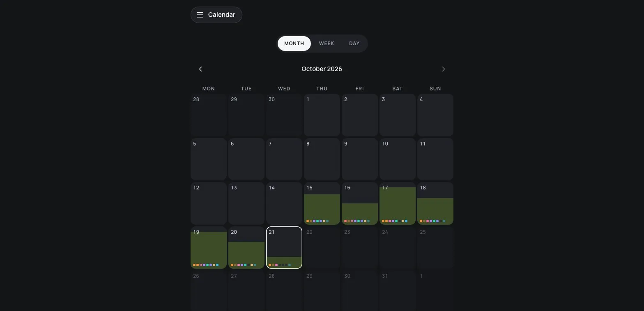
Task: Select September 30 day cell
Action: point(284,115)
